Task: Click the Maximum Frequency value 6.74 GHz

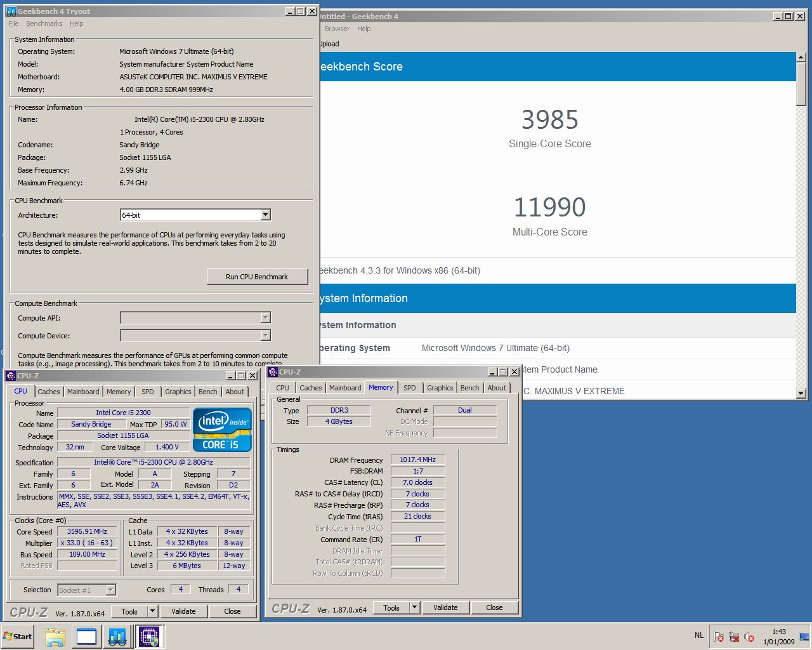Action: tap(134, 183)
